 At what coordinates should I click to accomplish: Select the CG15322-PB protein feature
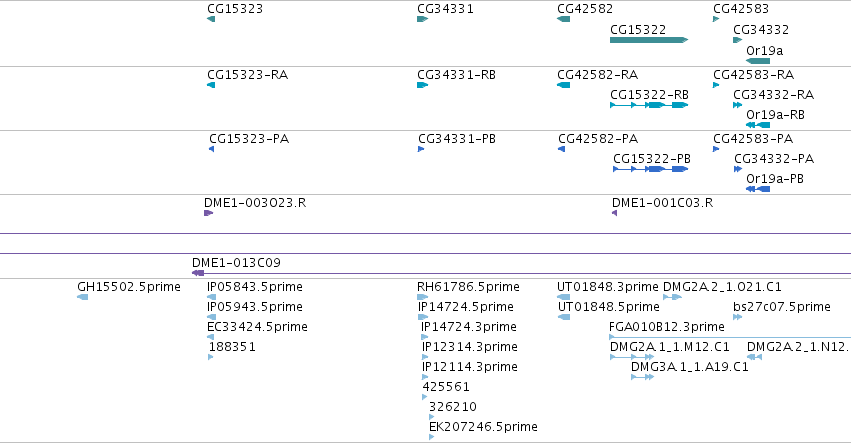(650, 169)
